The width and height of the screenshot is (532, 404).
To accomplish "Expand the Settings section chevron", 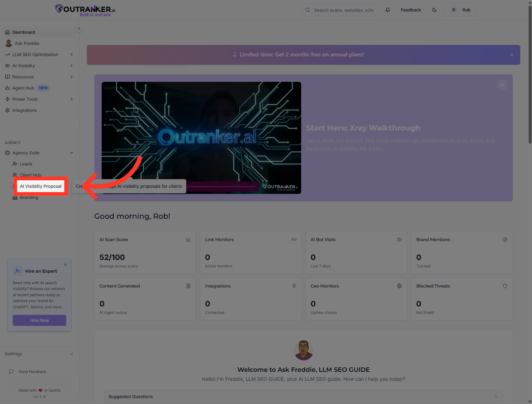I will pos(71,354).
